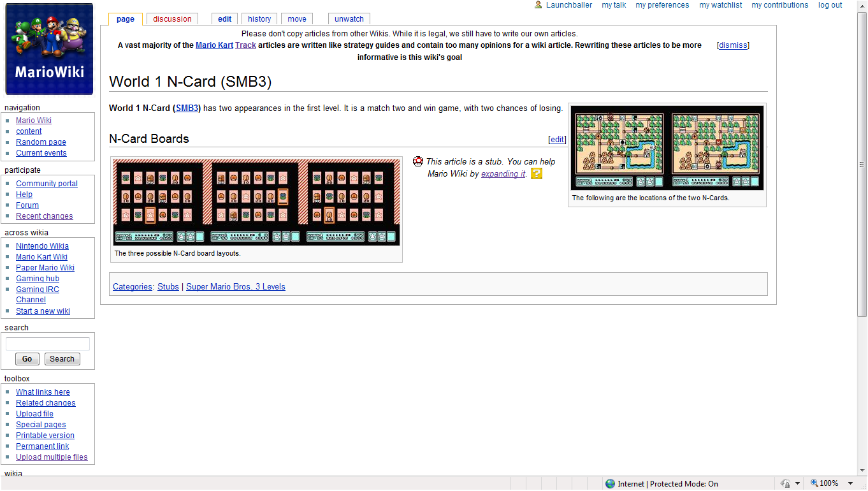This screenshot has width=868, height=491.
Task: Click the Go button
Action: pos(27,359)
